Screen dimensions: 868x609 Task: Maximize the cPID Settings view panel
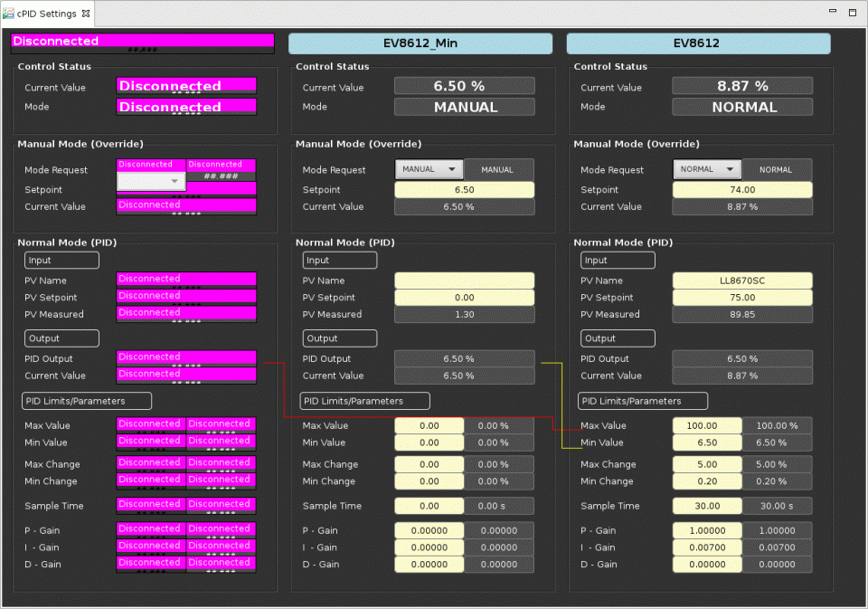coord(852,13)
